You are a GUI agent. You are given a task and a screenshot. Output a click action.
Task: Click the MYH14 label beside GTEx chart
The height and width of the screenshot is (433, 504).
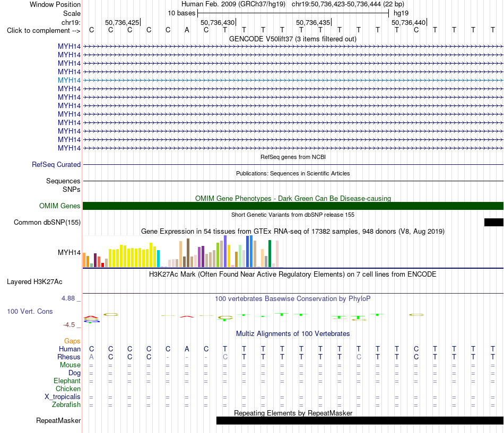point(69,252)
